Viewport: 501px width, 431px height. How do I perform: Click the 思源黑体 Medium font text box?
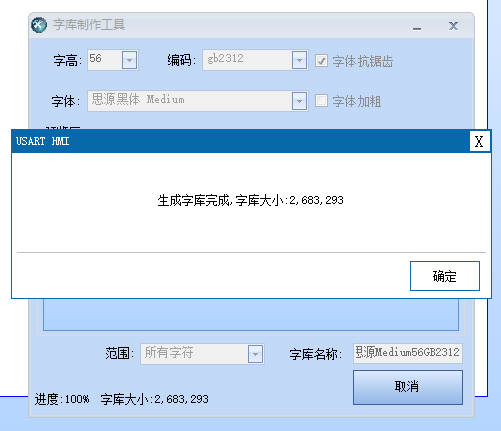190,100
